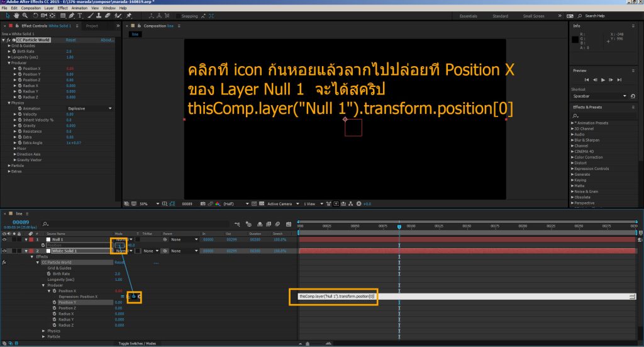The width and height of the screenshot is (644, 347).
Task: Select the Puppet Pin tool
Action: pos(129,15)
